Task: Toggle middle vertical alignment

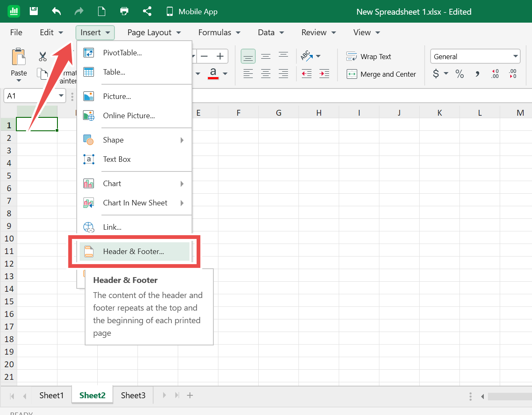Action: (x=266, y=56)
